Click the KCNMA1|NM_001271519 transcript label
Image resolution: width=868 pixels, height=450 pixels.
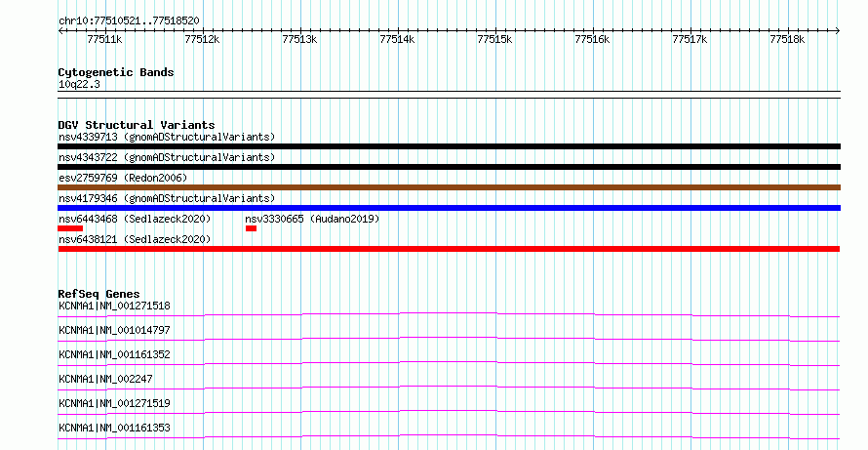point(114,403)
